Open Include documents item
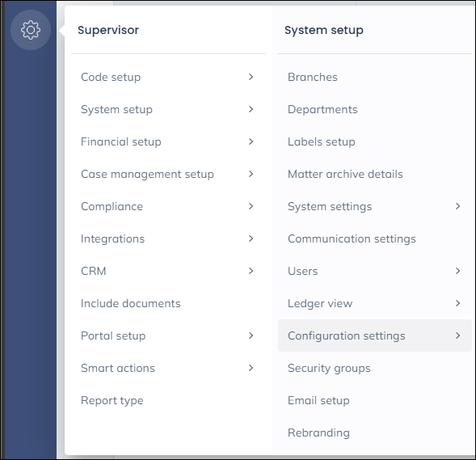This screenshot has height=460, width=476. click(x=131, y=303)
